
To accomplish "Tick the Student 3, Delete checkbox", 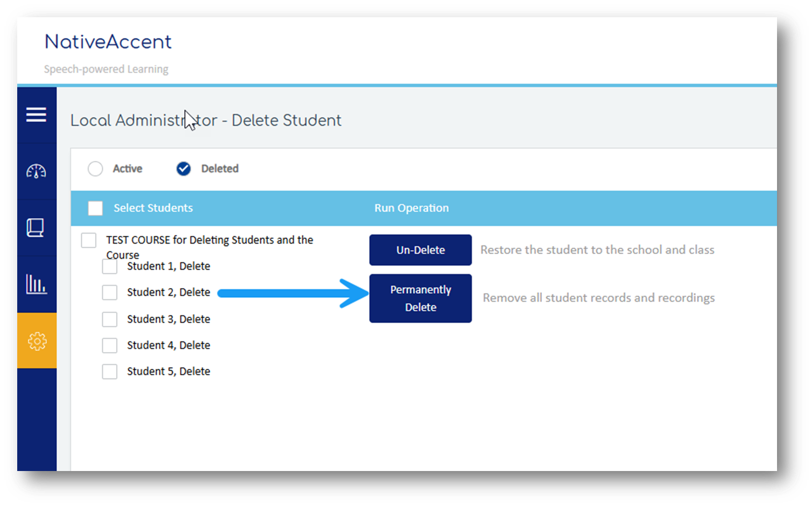I will coord(110,319).
